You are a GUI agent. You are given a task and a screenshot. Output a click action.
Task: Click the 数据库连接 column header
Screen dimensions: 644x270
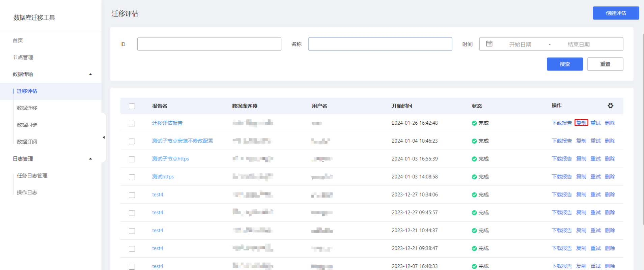click(x=245, y=106)
